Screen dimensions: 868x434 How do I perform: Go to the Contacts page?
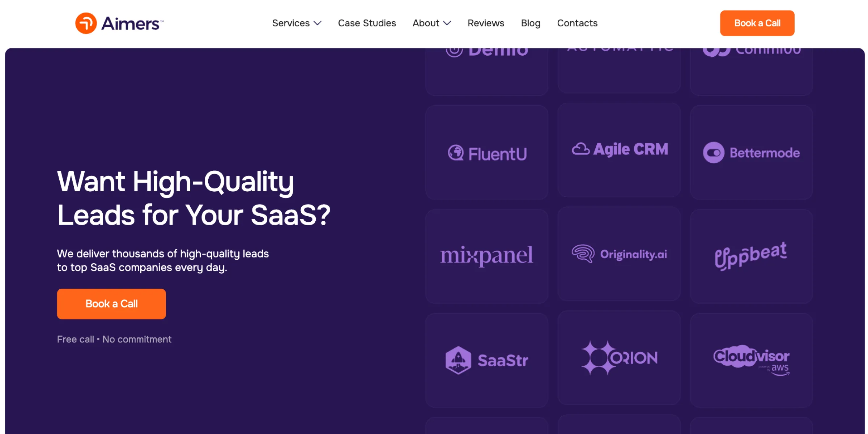[577, 23]
